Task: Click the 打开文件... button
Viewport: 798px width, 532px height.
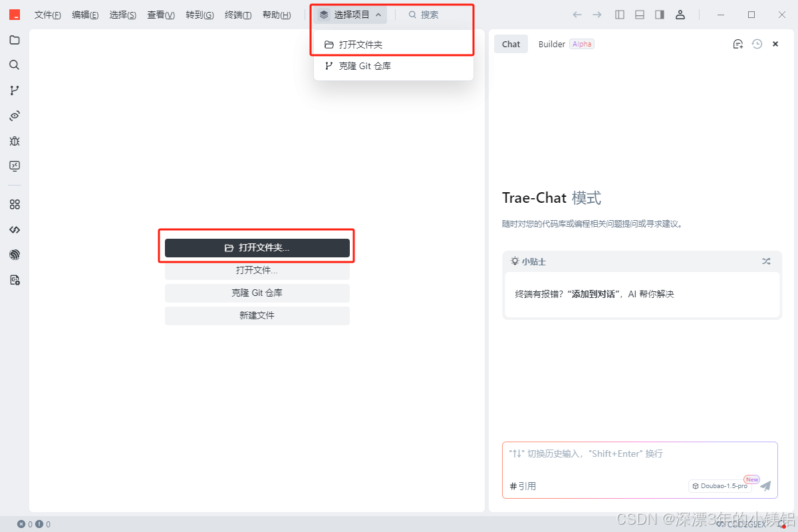Action: click(x=257, y=271)
